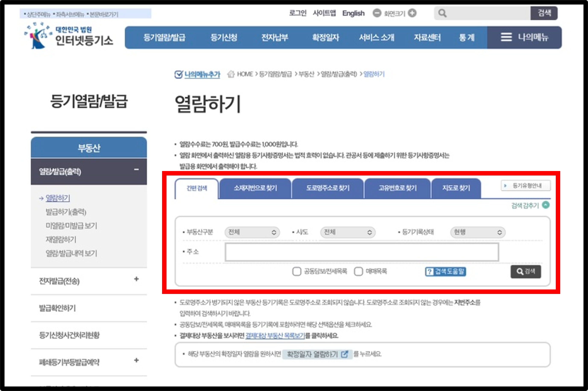Click the screen size decrease minus icon
This screenshot has width=588, height=391.
[377, 13]
